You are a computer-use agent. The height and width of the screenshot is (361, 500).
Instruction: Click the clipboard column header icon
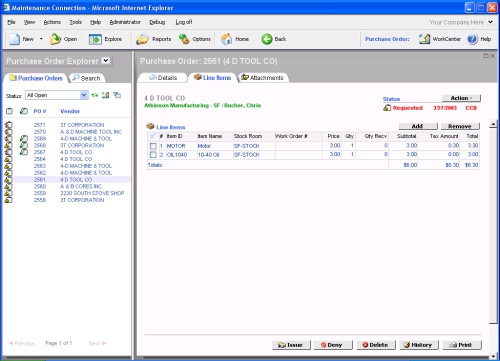9,111
